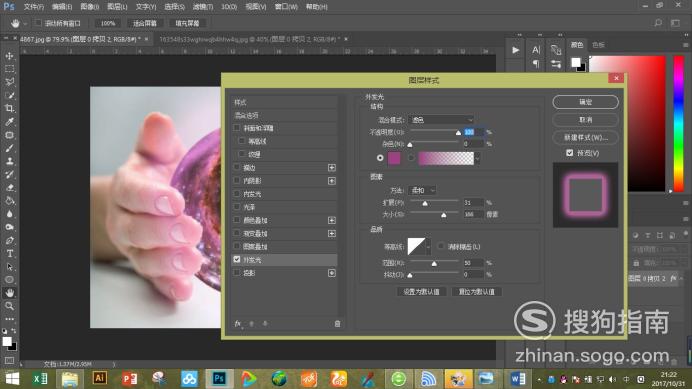Open the Paragraph panel icon
The image size is (692, 389).
click(536, 64)
